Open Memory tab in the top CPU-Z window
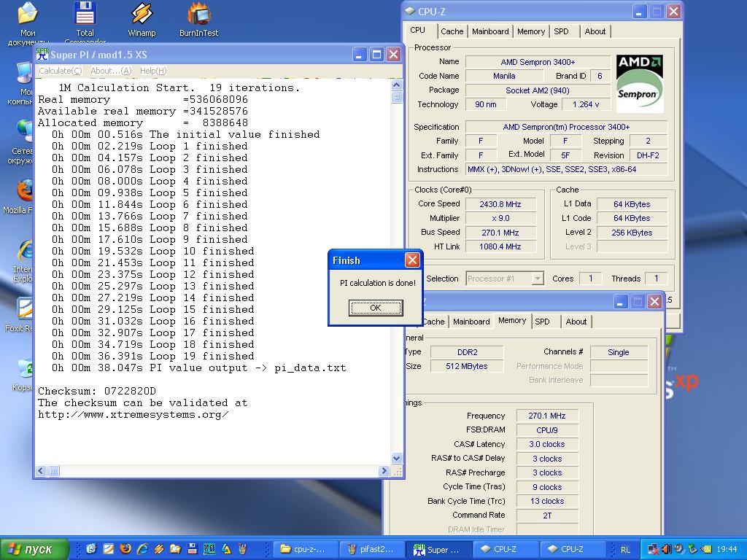 click(531, 31)
